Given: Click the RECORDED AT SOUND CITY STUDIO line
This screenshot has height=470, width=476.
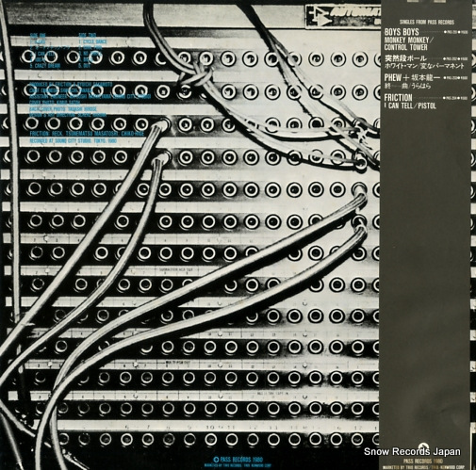Looking at the screenshot, I should (x=73, y=141).
